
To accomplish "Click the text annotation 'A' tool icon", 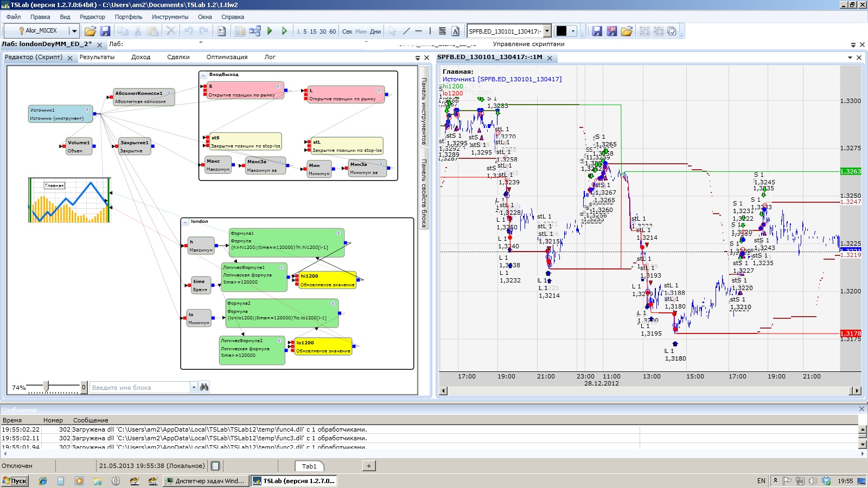I will [456, 31].
